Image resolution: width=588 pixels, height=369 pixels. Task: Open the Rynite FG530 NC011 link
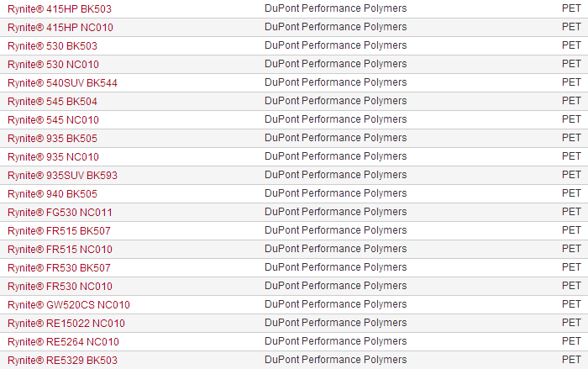tap(60, 212)
